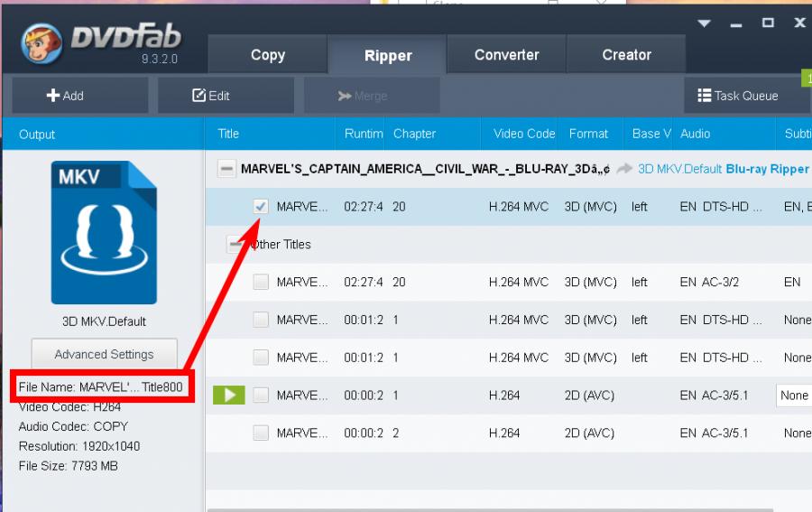Switch to the Ripper tab
Viewport: 812px width, 512px height.
[x=387, y=54]
